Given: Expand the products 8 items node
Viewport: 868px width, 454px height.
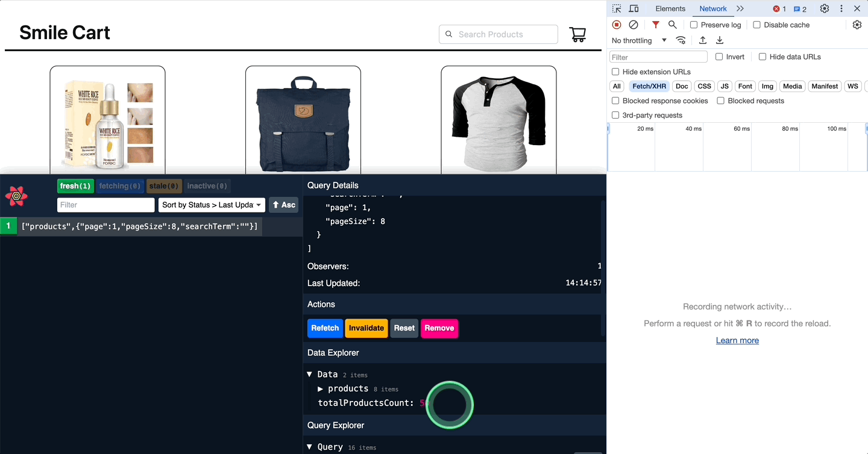Looking at the screenshot, I should (321, 389).
